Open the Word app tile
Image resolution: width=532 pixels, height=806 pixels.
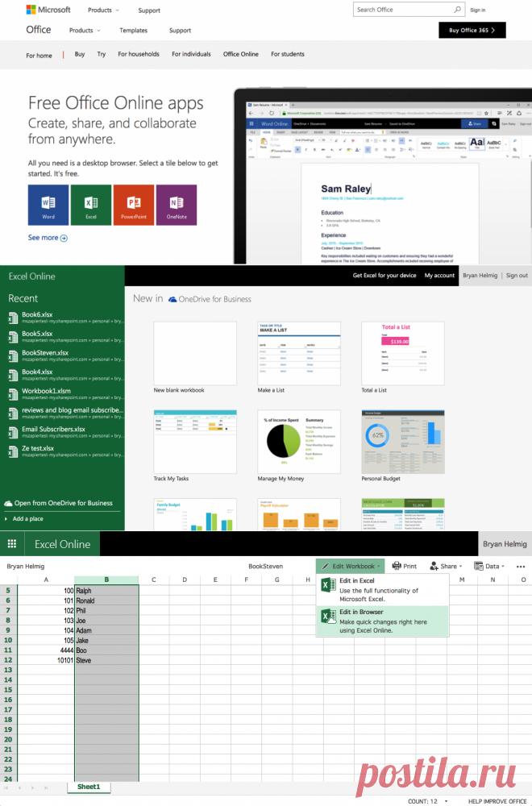click(x=48, y=205)
